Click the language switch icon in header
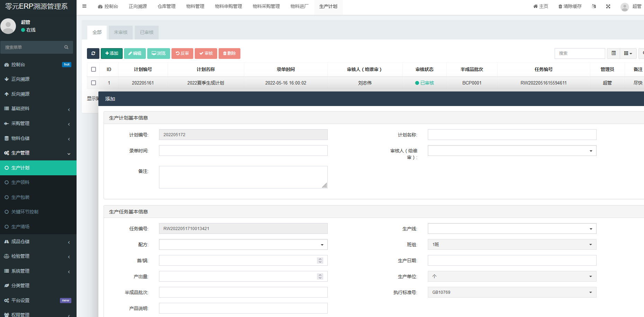Image resolution: width=644 pixels, height=317 pixels. click(x=594, y=6)
